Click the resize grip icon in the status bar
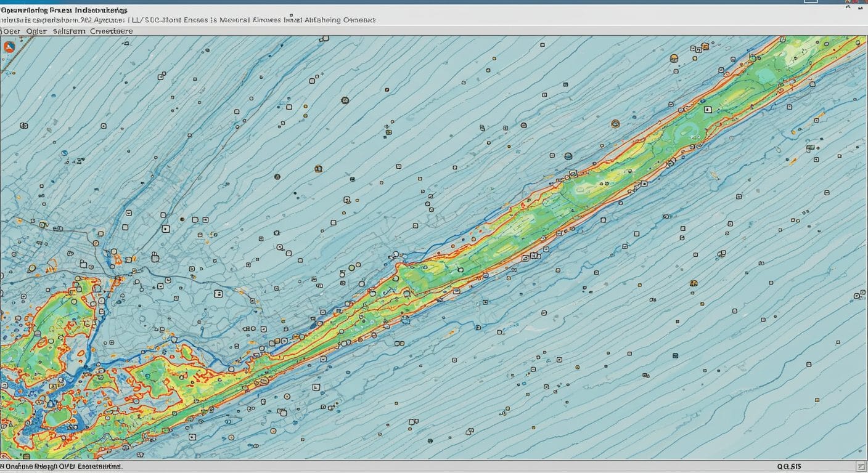Screen dimensions: 868x473 861,466
